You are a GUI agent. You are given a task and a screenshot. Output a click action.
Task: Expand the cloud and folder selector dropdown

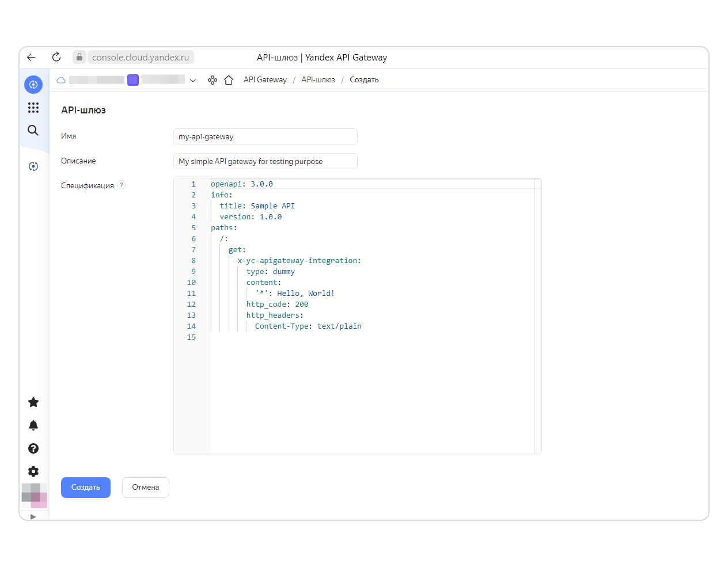click(x=193, y=80)
